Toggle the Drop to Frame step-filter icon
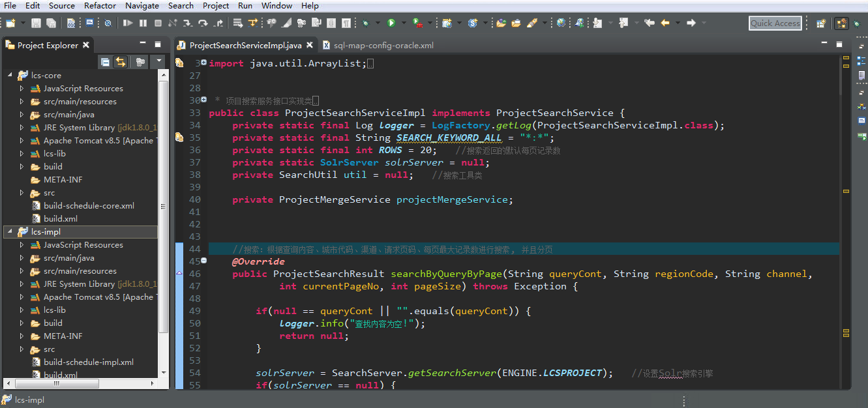Viewport: 868px width, 408px height. 238,23
